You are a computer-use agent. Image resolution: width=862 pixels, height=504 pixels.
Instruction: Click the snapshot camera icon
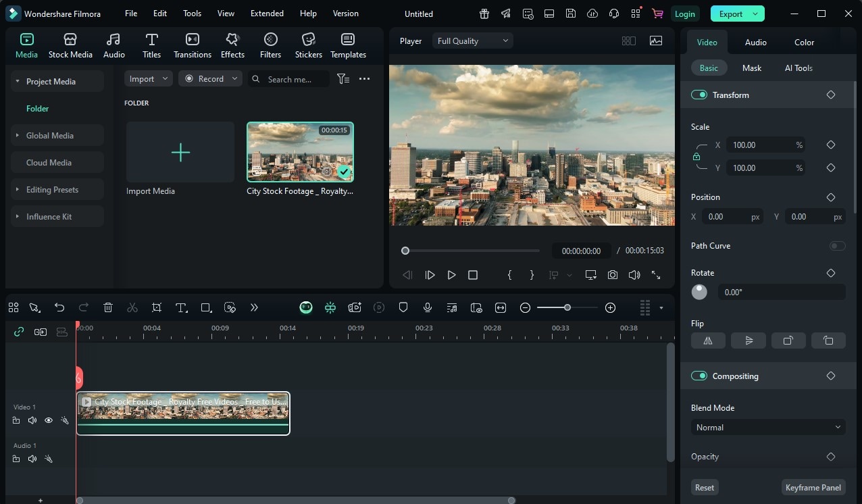[x=613, y=275]
